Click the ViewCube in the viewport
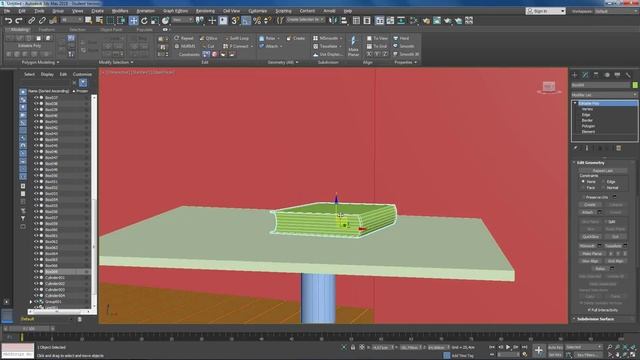Image resolution: width=640 pixels, height=360 pixels. tap(549, 87)
